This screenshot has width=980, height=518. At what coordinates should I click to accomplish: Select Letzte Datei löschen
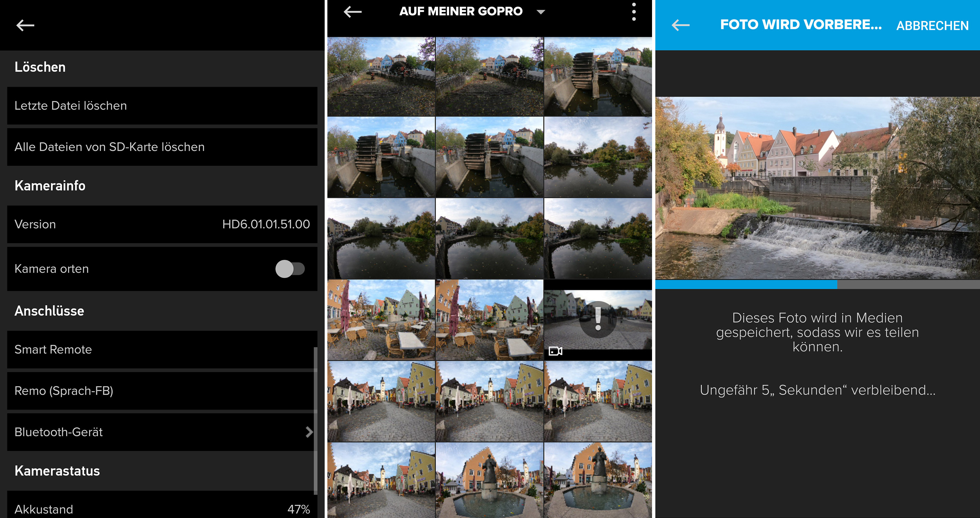tap(162, 105)
